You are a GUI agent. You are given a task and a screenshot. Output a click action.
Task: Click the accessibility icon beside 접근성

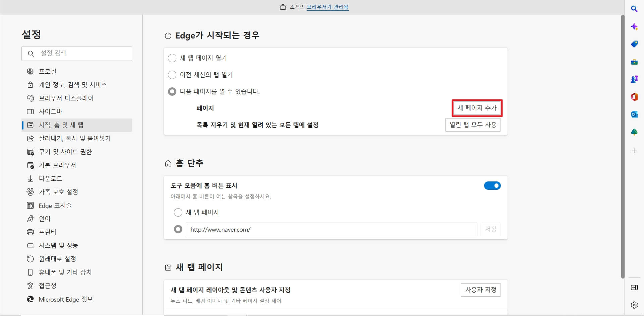tap(30, 286)
